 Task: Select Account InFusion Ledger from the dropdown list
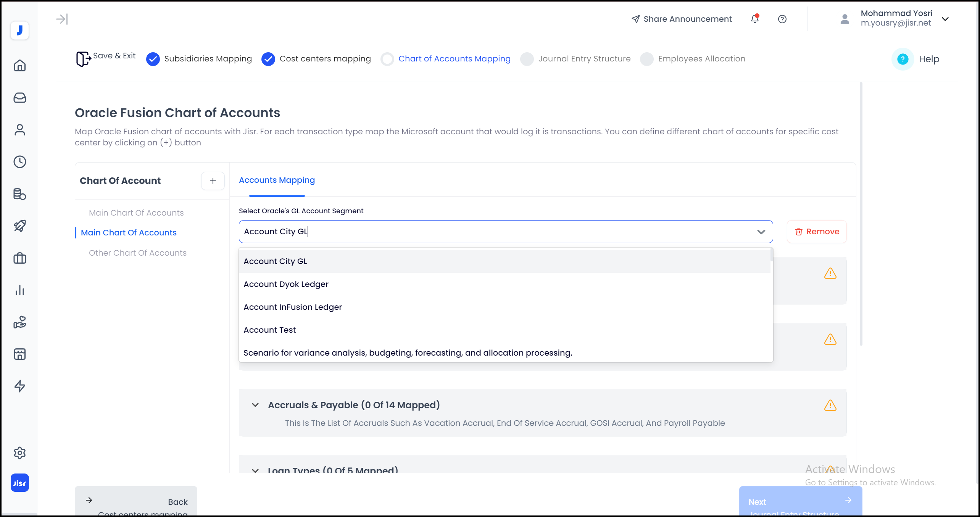292,307
